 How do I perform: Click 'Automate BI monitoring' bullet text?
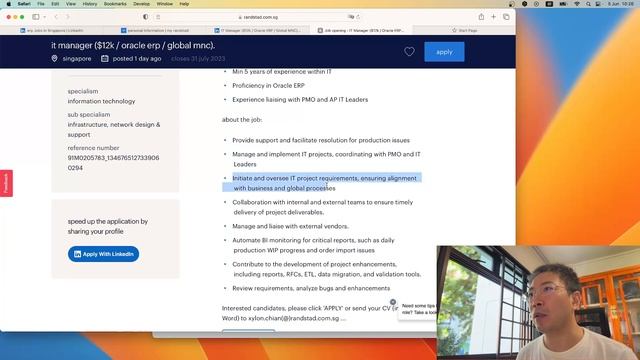click(313, 245)
